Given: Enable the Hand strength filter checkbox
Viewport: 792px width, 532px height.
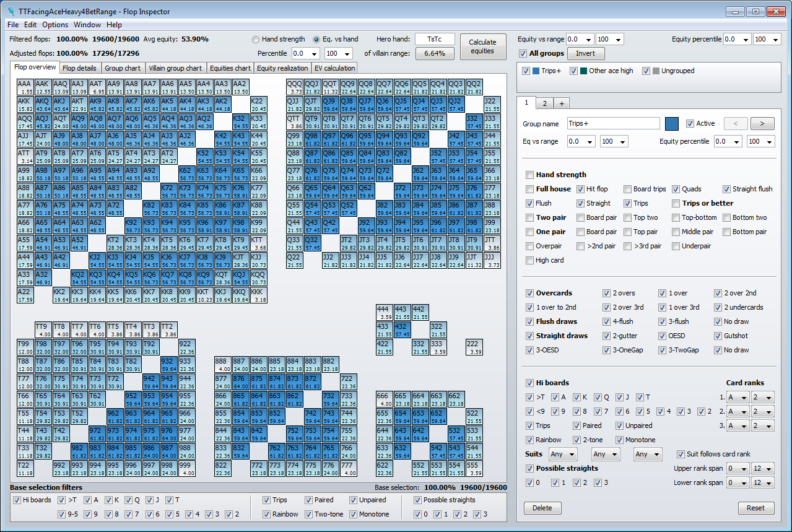Looking at the screenshot, I should tap(529, 175).
